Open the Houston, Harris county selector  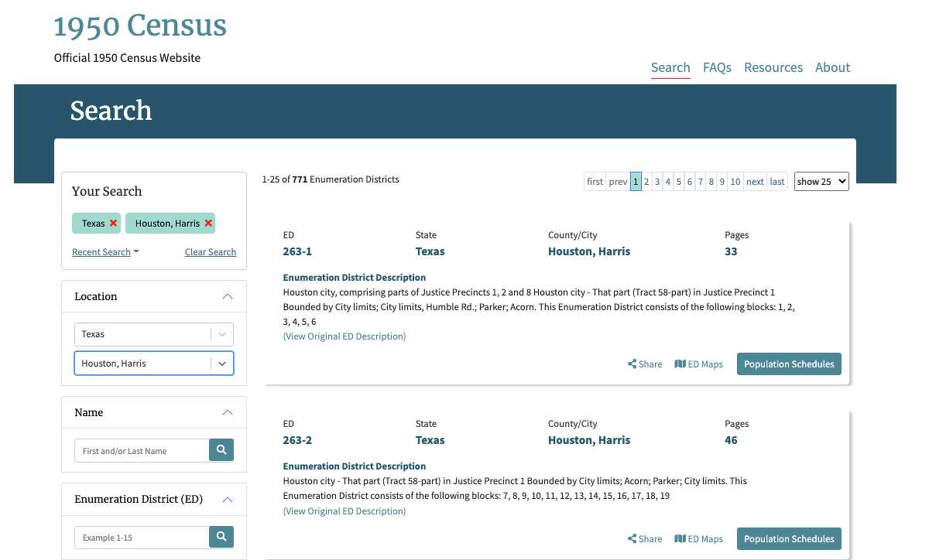[222, 363]
